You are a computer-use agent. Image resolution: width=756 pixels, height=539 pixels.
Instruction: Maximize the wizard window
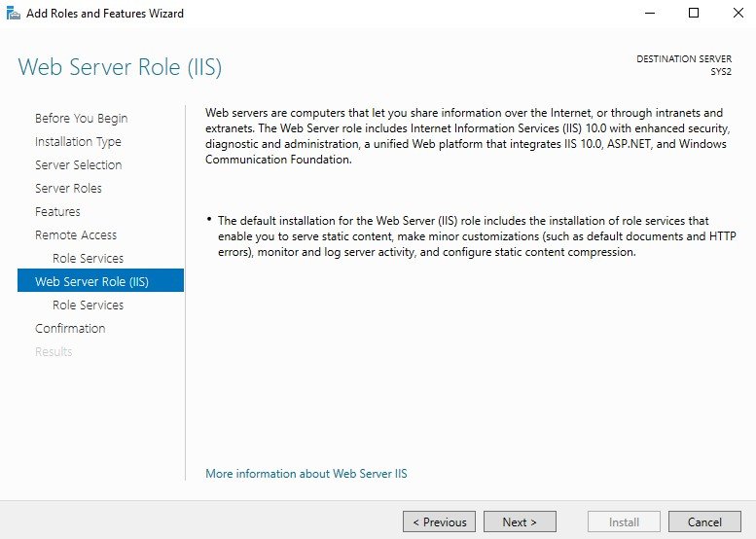pyautogui.click(x=694, y=13)
